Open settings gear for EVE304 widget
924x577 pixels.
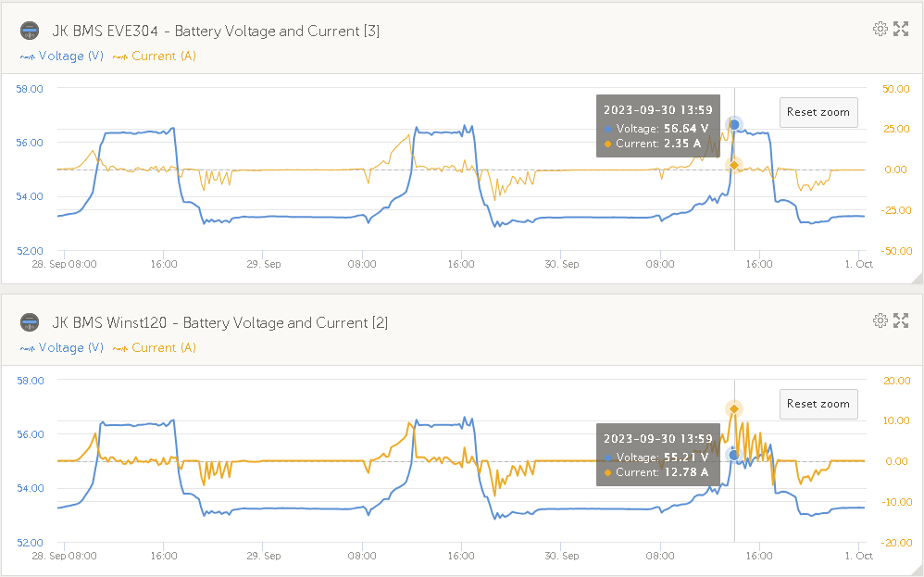coord(880,29)
